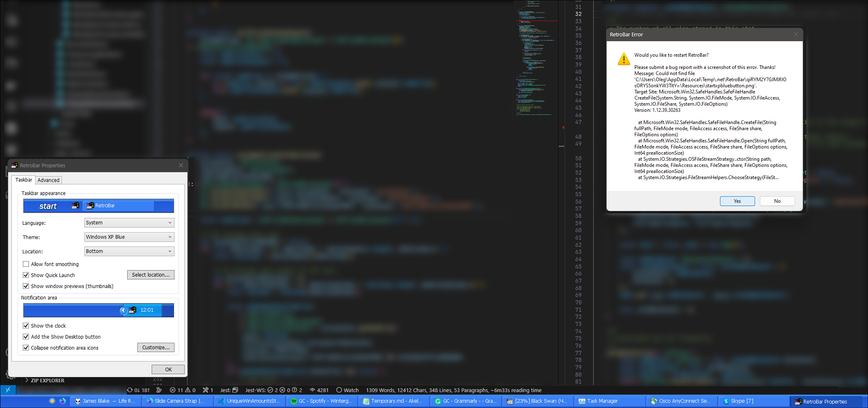The image size is (868, 408).
Task: Open the Theme dropdown
Action: tap(129, 237)
